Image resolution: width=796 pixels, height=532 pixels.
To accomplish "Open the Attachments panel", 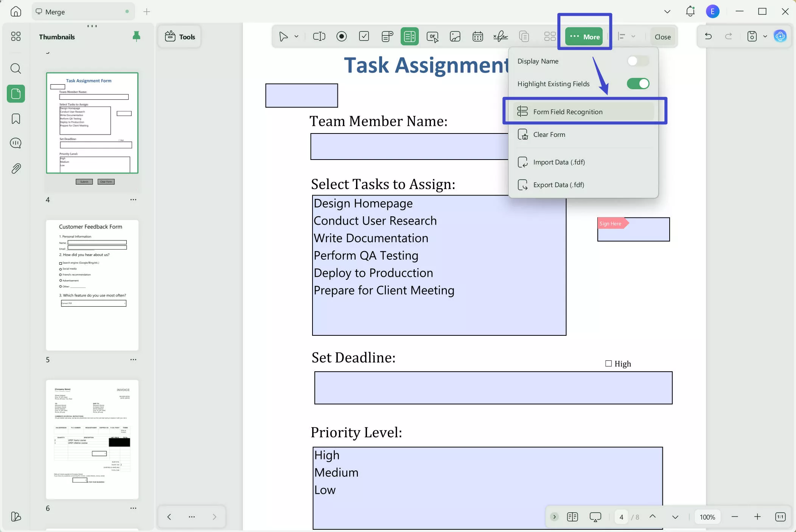I will coord(16,168).
